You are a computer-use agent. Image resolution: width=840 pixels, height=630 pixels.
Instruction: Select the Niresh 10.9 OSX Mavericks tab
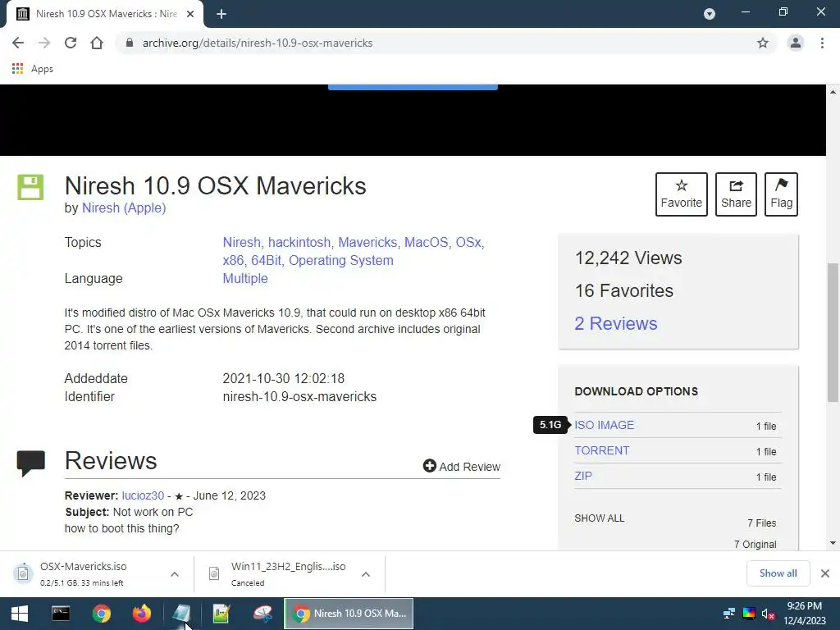(x=106, y=14)
